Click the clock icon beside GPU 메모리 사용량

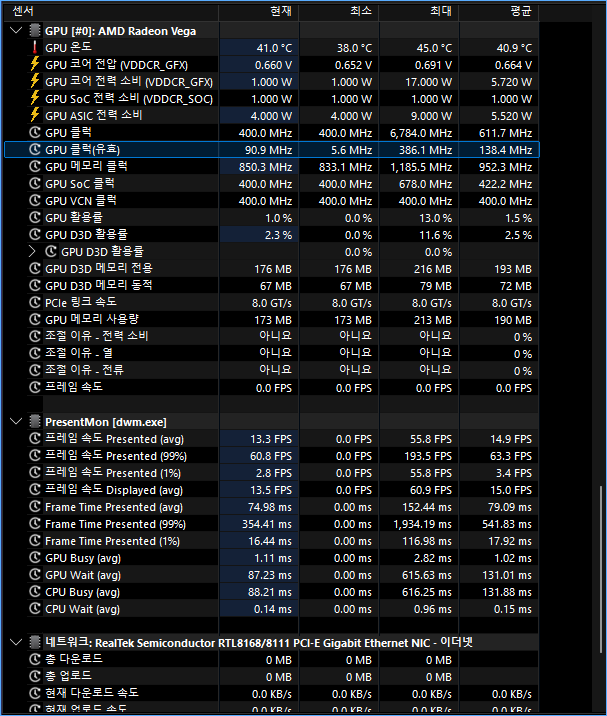click(x=35, y=319)
